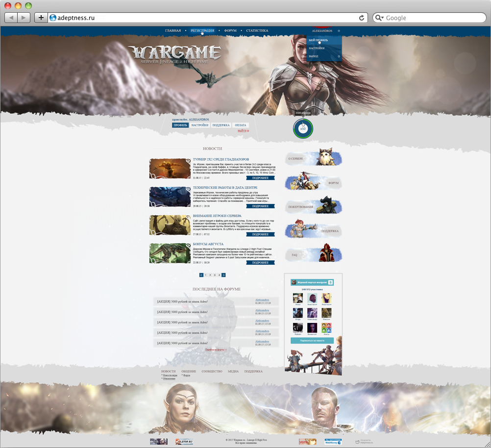Select the ОПЛАТА tab under the greeting

(241, 125)
